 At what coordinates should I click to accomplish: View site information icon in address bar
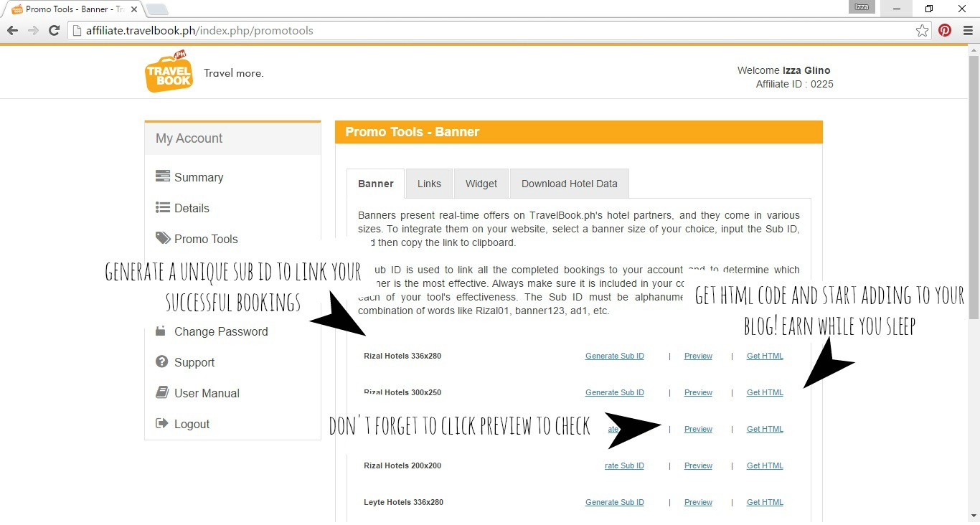coord(77,30)
